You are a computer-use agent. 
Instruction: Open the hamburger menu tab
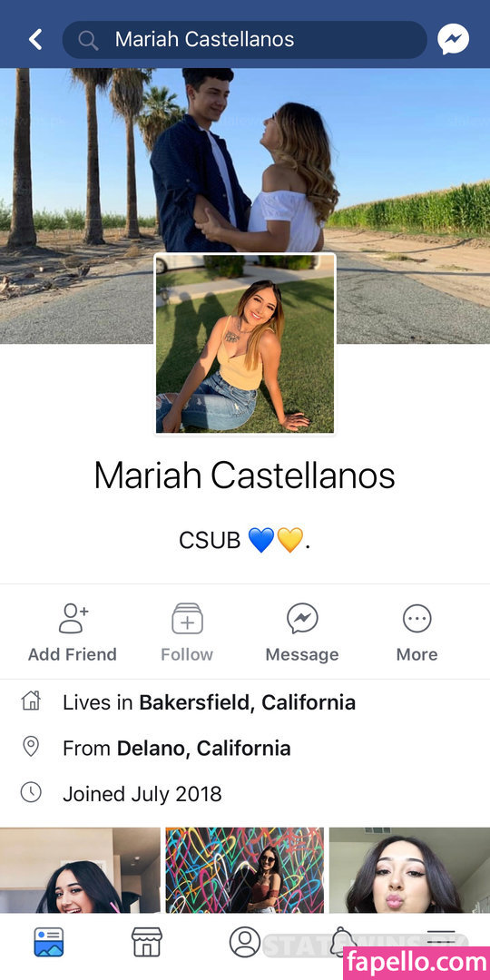[441, 937]
